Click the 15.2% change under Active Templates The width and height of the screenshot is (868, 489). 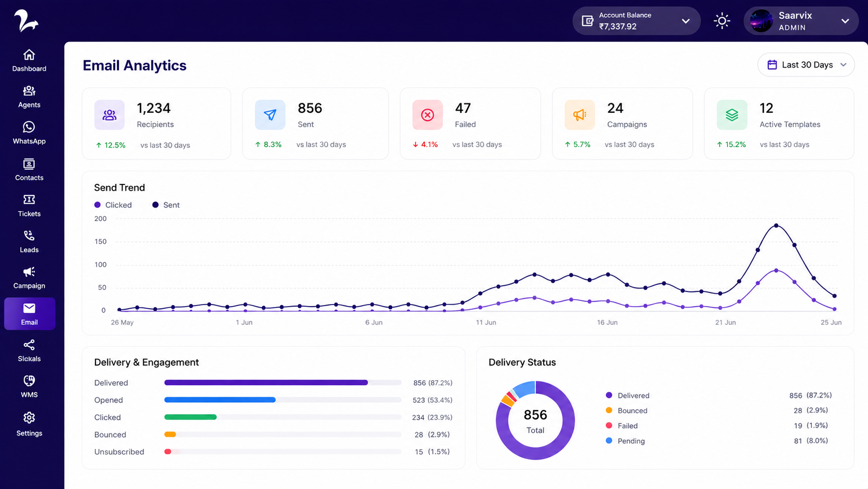731,144
